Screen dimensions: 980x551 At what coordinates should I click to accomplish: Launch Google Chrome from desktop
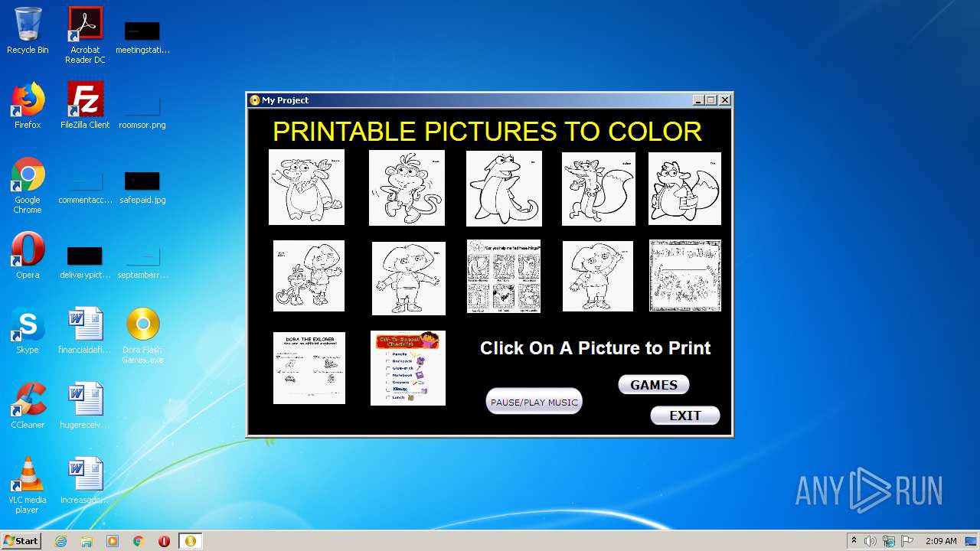(28, 186)
